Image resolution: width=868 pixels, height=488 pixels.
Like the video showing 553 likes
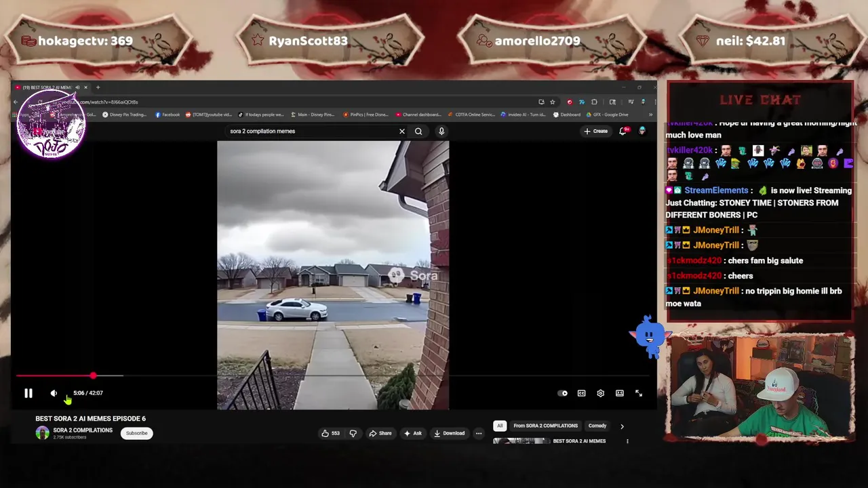(331, 433)
